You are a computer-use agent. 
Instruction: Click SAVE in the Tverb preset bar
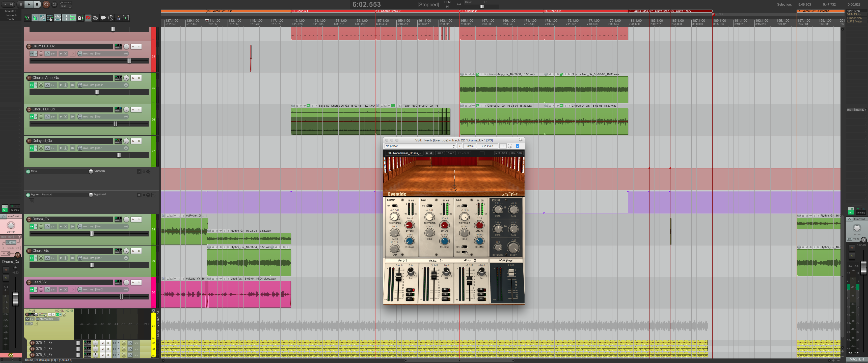pos(451,153)
